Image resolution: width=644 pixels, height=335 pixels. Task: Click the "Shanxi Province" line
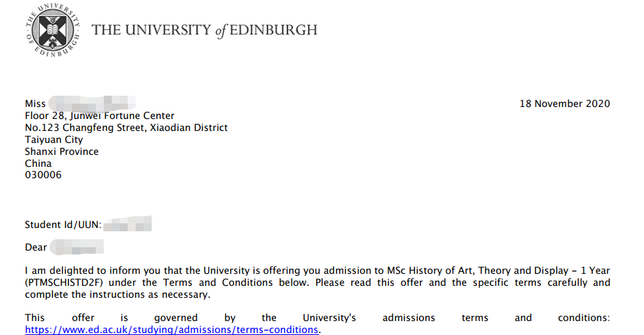62,152
